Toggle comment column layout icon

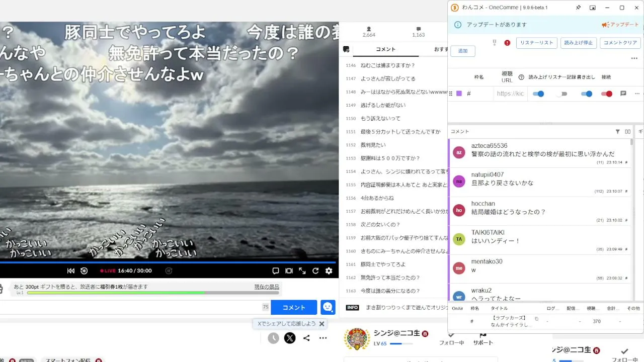click(x=628, y=132)
